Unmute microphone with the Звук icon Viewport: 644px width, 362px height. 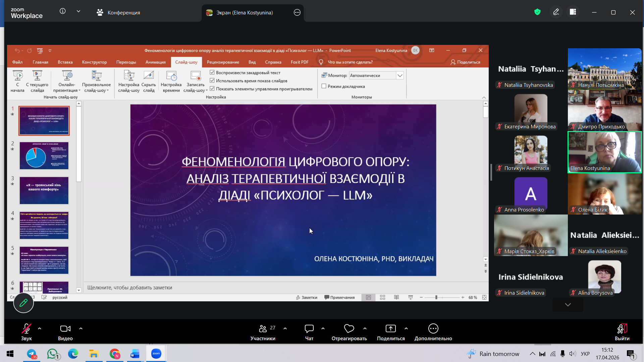point(26,329)
